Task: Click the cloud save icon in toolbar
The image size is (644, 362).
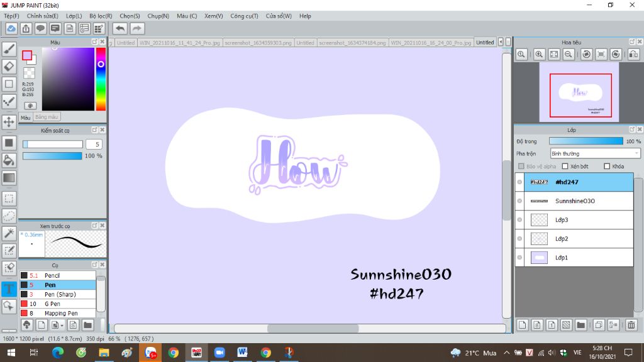Action: click(11, 28)
